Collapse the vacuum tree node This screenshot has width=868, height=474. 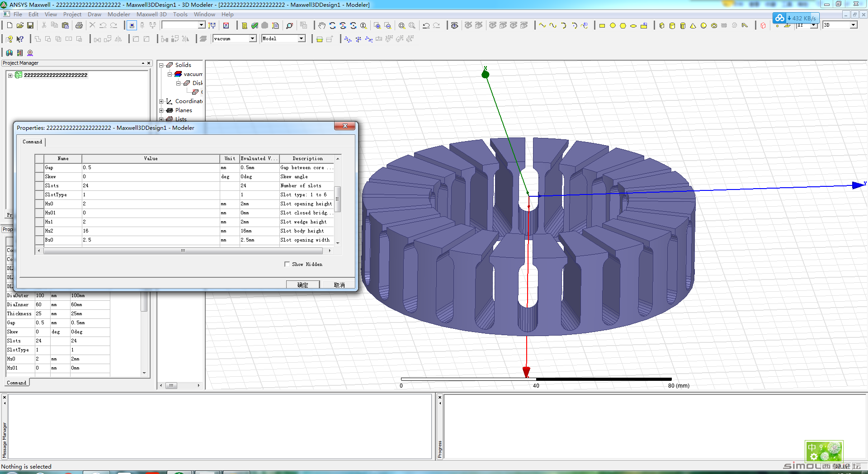click(x=170, y=74)
